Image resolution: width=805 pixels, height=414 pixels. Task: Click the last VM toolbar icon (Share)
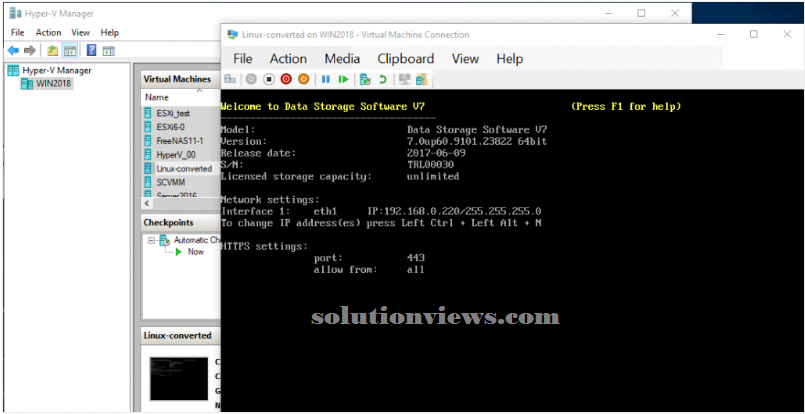(422, 79)
